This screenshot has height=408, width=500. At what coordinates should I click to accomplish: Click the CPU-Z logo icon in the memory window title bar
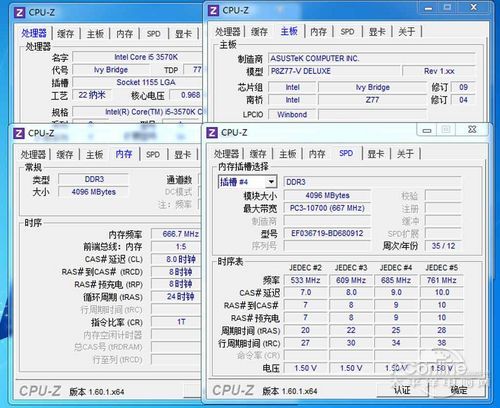19,133
